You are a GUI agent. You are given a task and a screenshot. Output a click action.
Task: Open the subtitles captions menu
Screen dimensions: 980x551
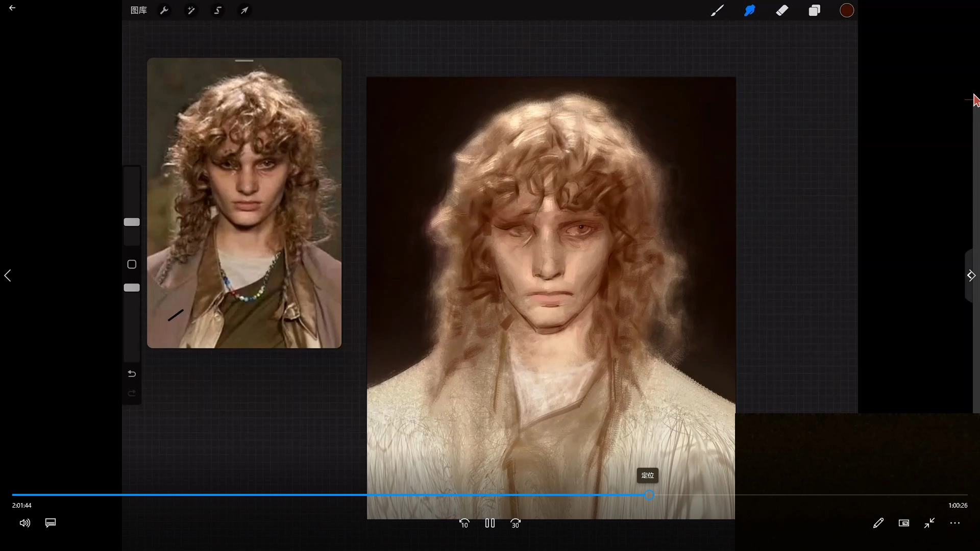tap(51, 523)
